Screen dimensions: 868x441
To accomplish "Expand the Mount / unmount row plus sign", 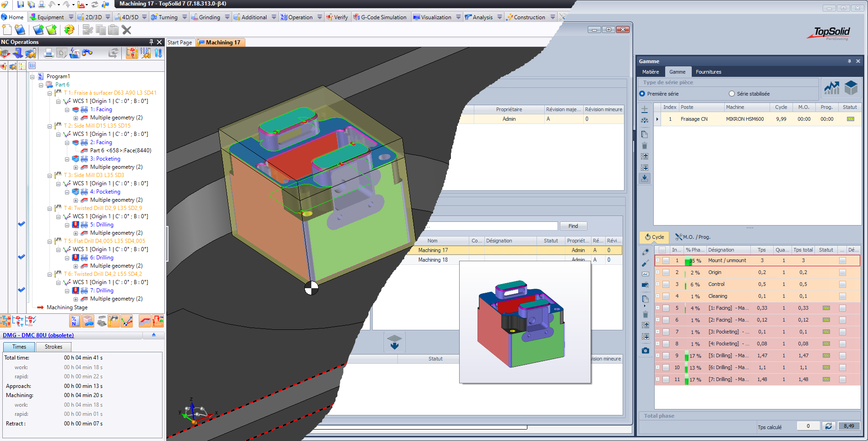I will click(x=658, y=260).
